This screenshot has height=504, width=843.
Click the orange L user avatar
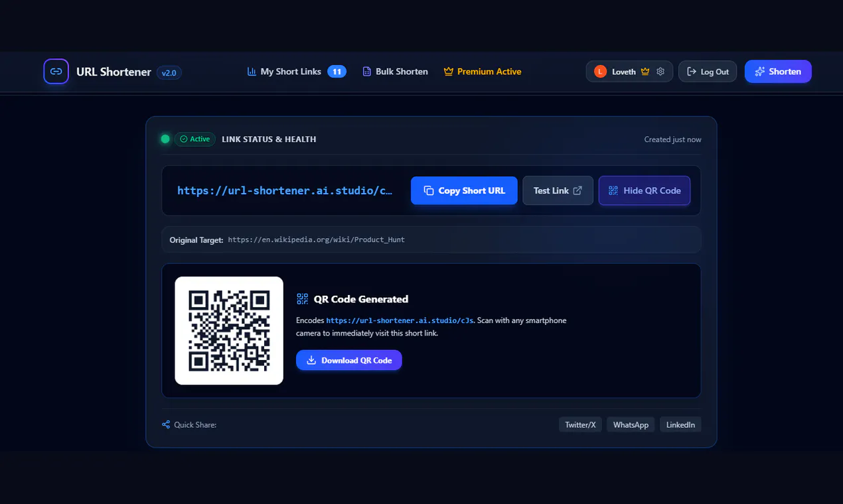point(600,72)
